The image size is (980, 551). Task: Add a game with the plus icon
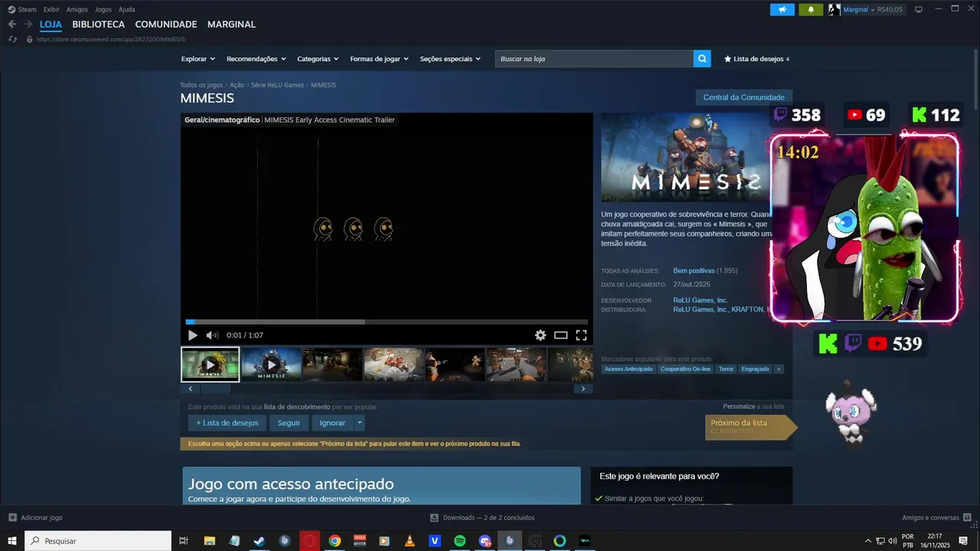12,517
